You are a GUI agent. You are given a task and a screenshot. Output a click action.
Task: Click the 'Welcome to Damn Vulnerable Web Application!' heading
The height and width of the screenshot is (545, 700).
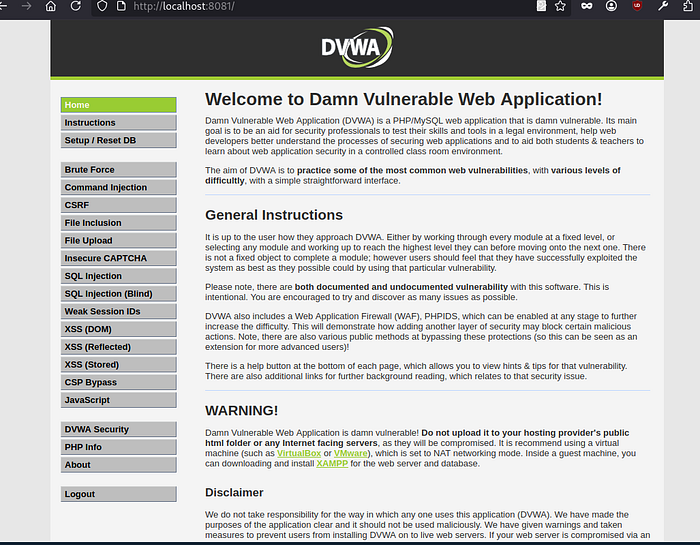click(404, 99)
